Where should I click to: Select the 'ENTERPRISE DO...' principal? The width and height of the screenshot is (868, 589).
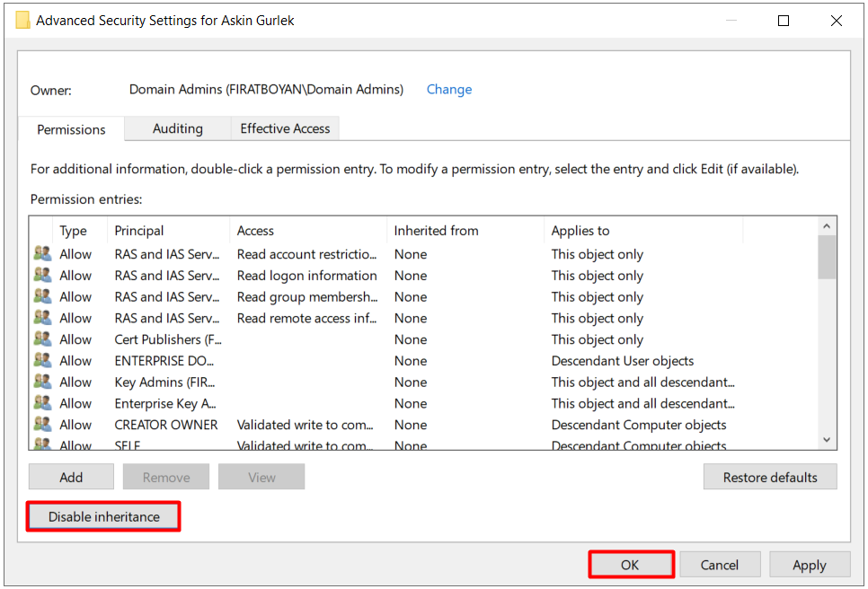164,360
